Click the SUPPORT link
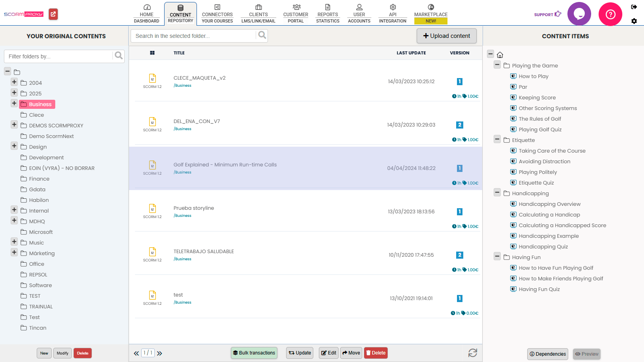Image resolution: width=644 pixels, height=362 pixels. coord(548,14)
